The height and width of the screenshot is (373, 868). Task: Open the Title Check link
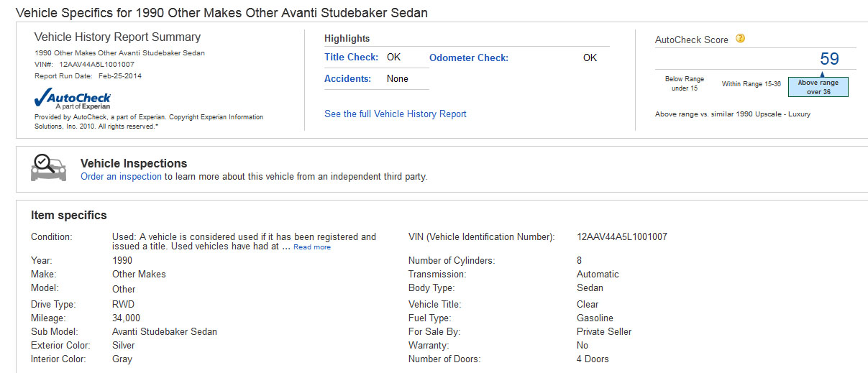[352, 57]
